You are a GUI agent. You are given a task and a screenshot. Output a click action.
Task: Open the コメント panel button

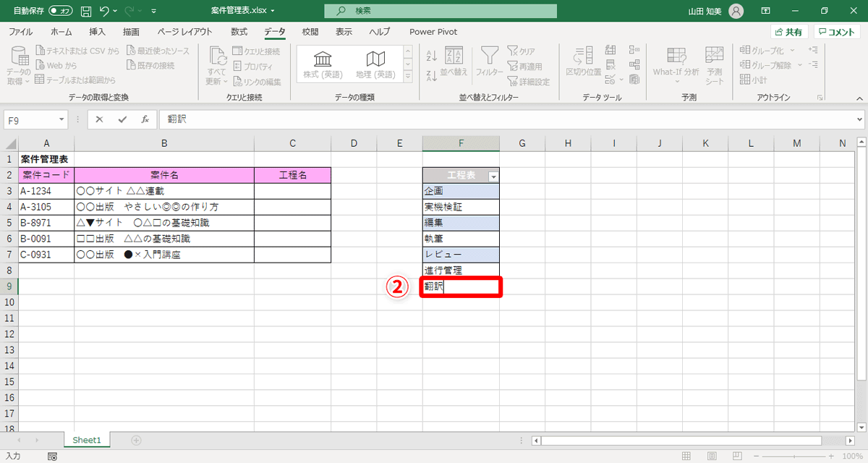click(x=837, y=32)
